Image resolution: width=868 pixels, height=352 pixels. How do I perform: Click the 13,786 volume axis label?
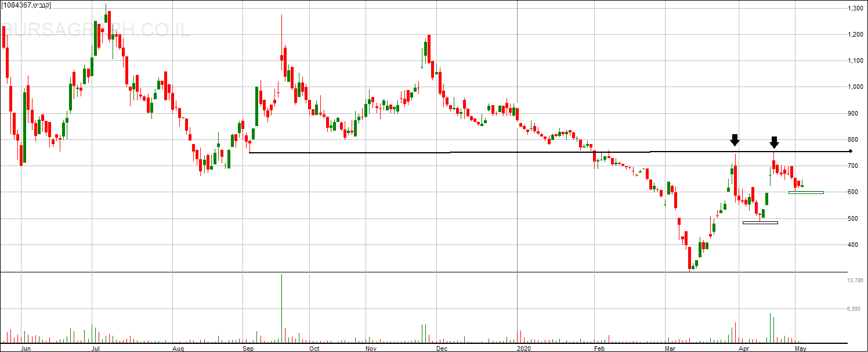pyautogui.click(x=855, y=281)
